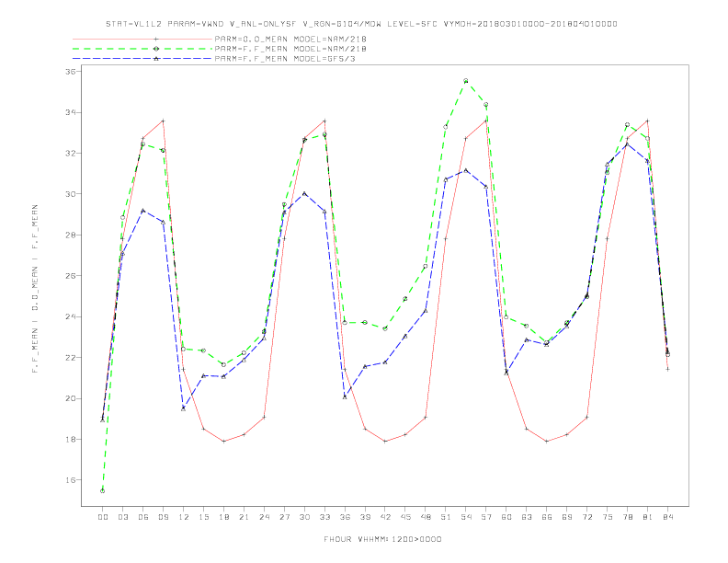Viewport: 728px width, 563px height.
Task: Click x-axis forecast hour label 48
Action: [x=426, y=517]
